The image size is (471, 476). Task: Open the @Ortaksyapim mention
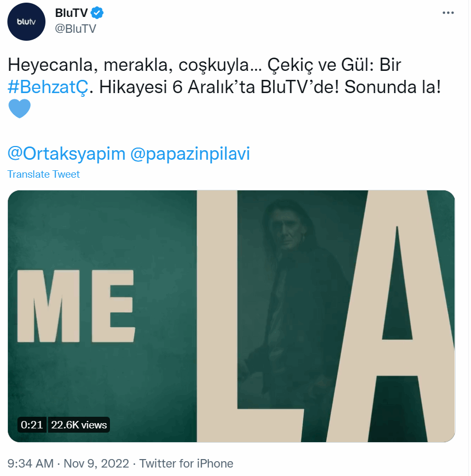coord(67,153)
